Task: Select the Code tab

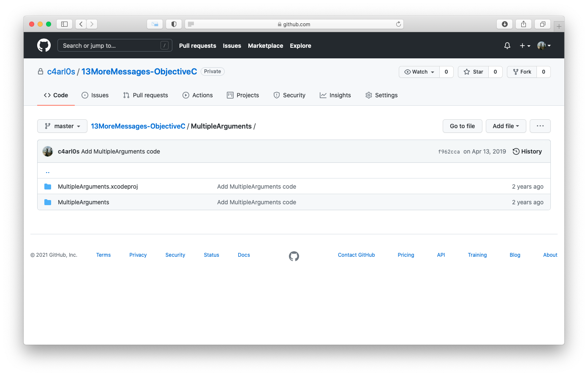Action: 56,95
